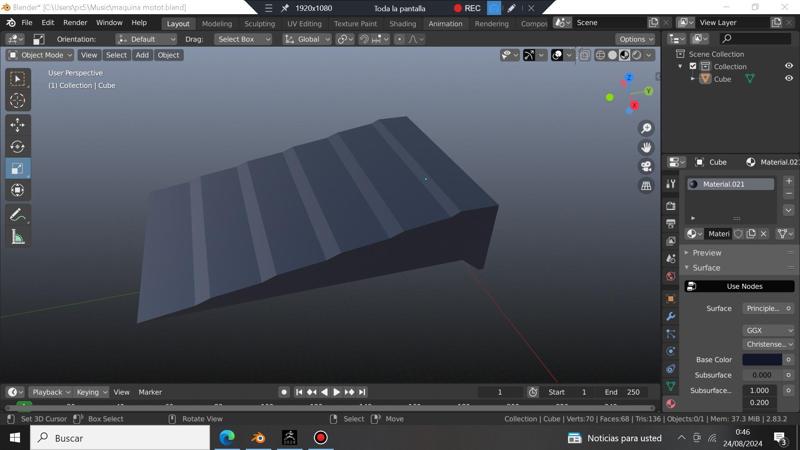Click the zoom view magnifier icon

tap(646, 128)
